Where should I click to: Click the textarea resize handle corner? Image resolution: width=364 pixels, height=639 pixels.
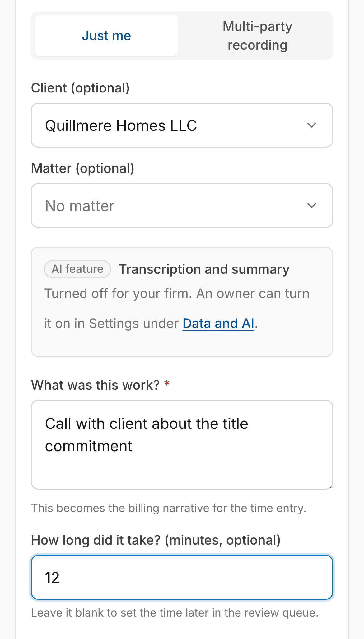(330, 487)
